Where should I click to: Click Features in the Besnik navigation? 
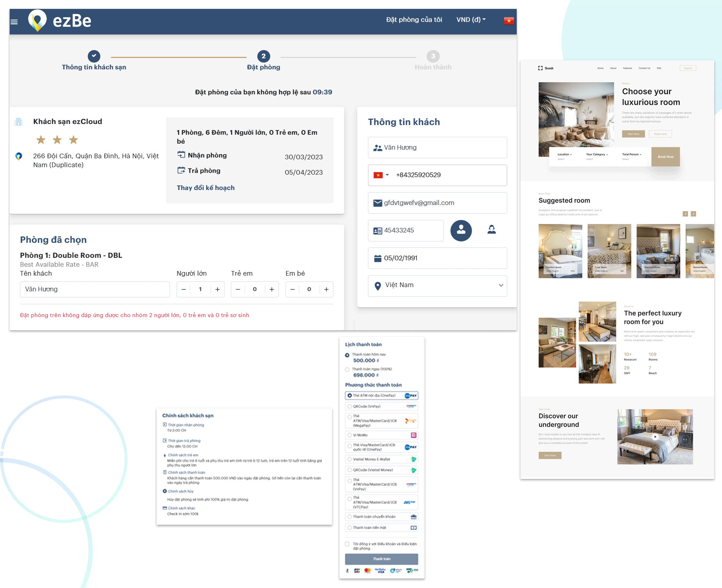pyautogui.click(x=627, y=68)
